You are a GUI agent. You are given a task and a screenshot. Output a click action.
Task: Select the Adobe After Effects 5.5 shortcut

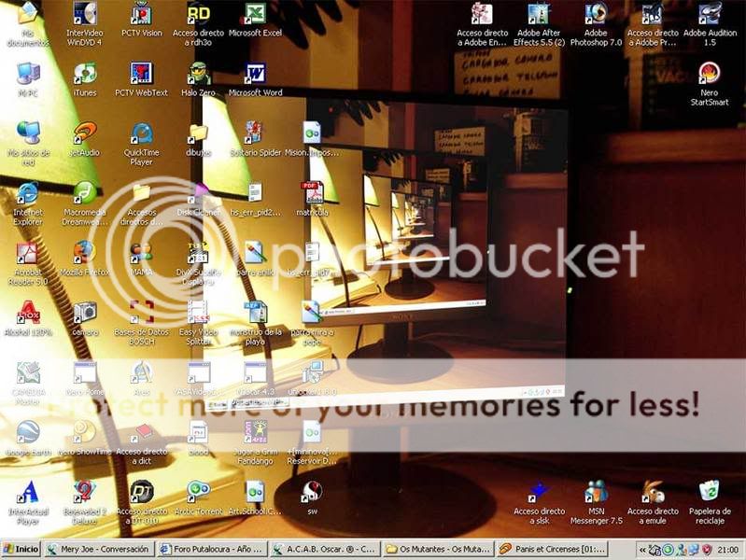[540, 15]
